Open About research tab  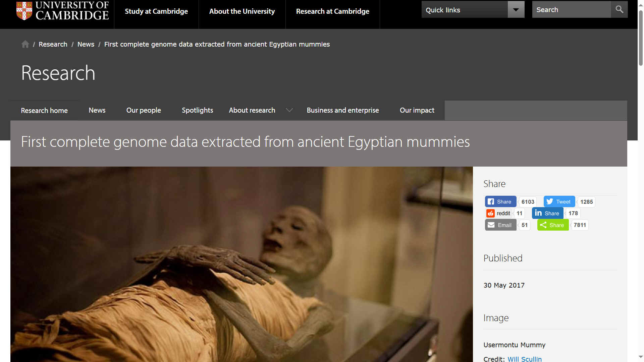[252, 110]
